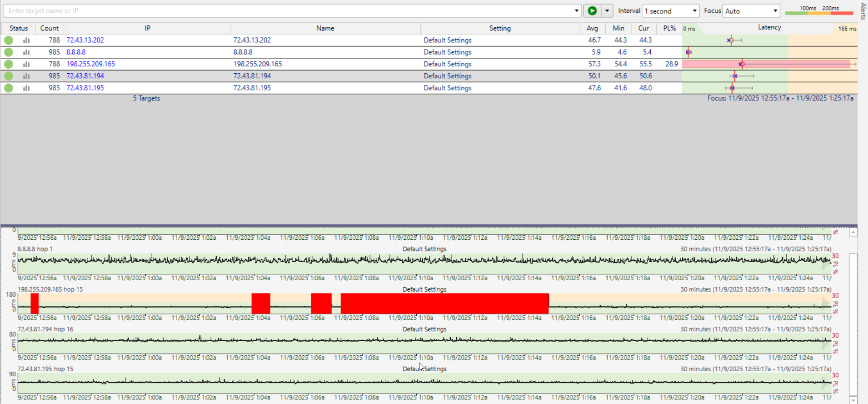
Task: Sort targets by the PL% column header
Action: (669, 28)
